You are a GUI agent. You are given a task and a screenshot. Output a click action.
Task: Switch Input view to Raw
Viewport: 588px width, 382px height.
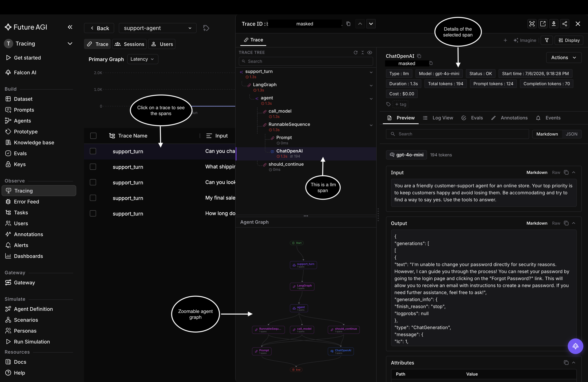click(556, 173)
